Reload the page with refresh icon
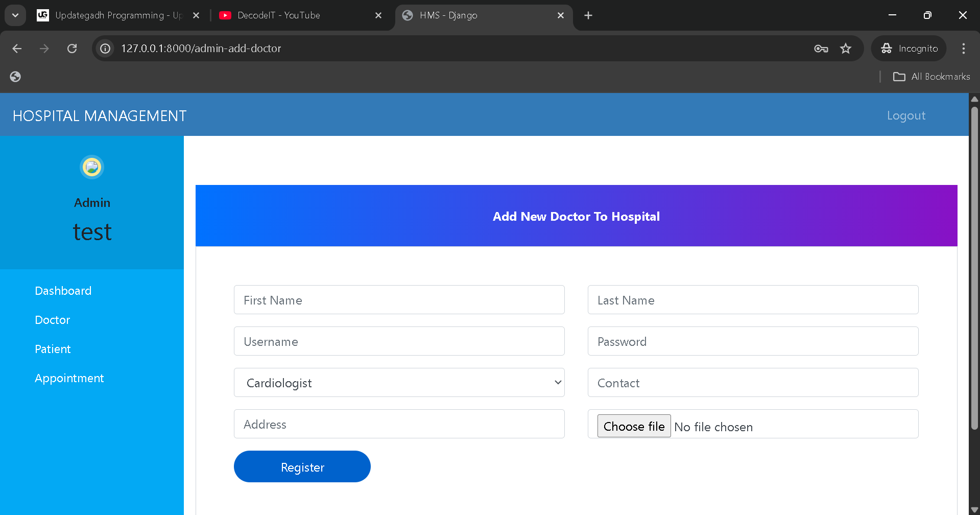 click(x=72, y=49)
